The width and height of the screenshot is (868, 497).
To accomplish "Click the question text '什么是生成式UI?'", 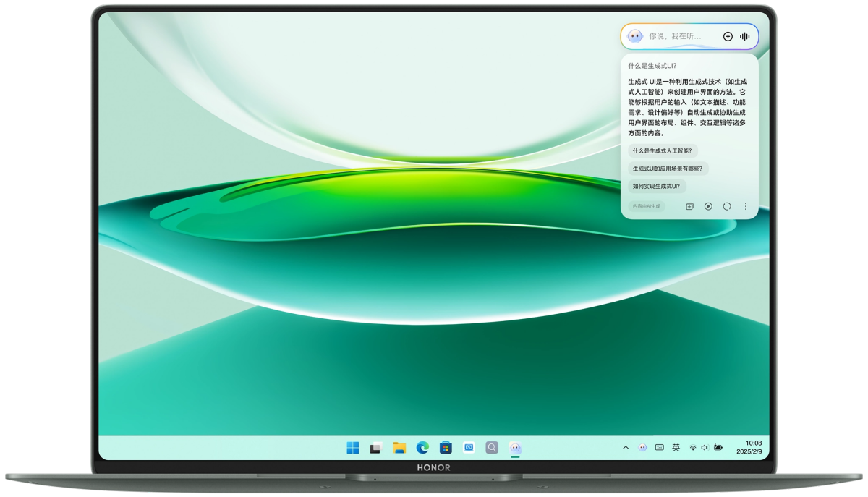I will (x=652, y=66).
